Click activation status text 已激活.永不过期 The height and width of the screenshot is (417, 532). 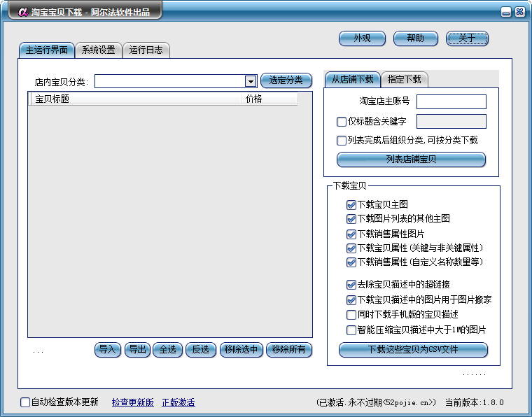coord(376,403)
